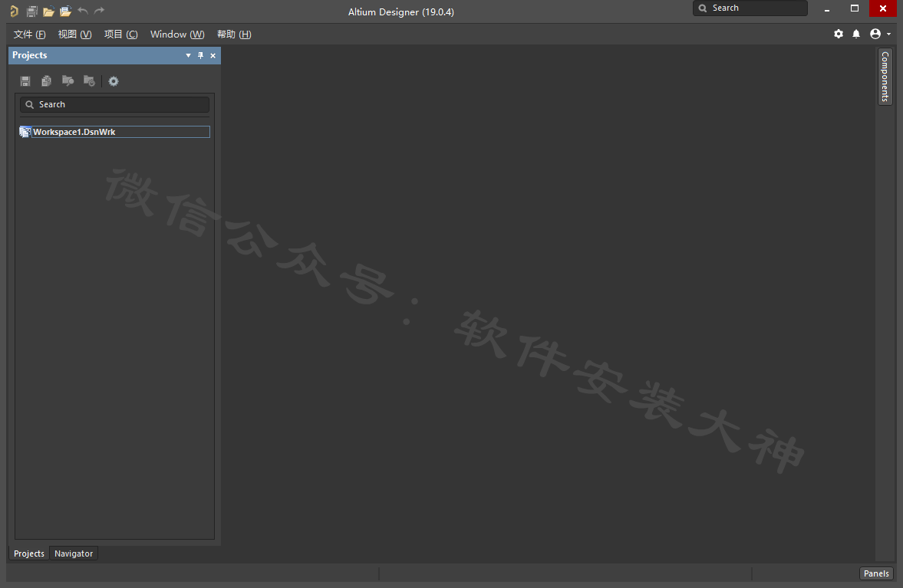This screenshot has width=903, height=588.
Task: Click the top-right Search field
Action: click(750, 8)
